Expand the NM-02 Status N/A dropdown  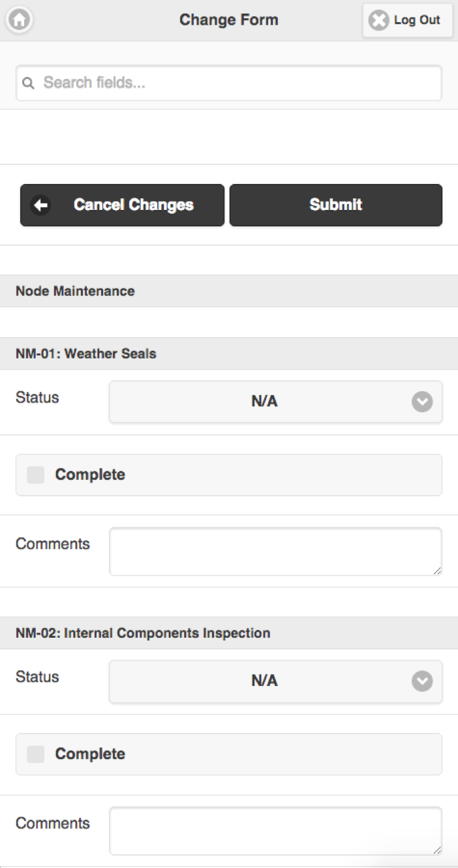point(265,681)
